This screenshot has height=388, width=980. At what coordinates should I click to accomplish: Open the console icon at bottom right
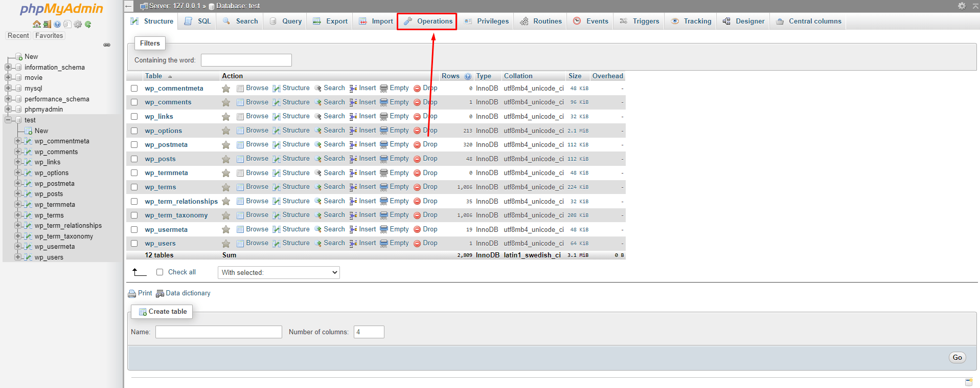point(969,382)
